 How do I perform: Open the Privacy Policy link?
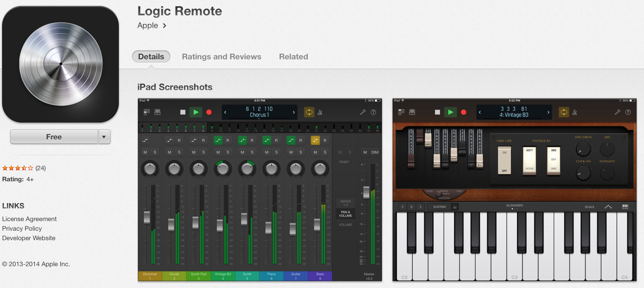point(22,229)
